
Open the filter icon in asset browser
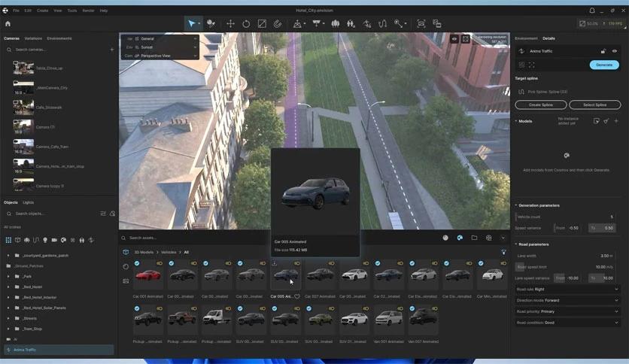504,252
